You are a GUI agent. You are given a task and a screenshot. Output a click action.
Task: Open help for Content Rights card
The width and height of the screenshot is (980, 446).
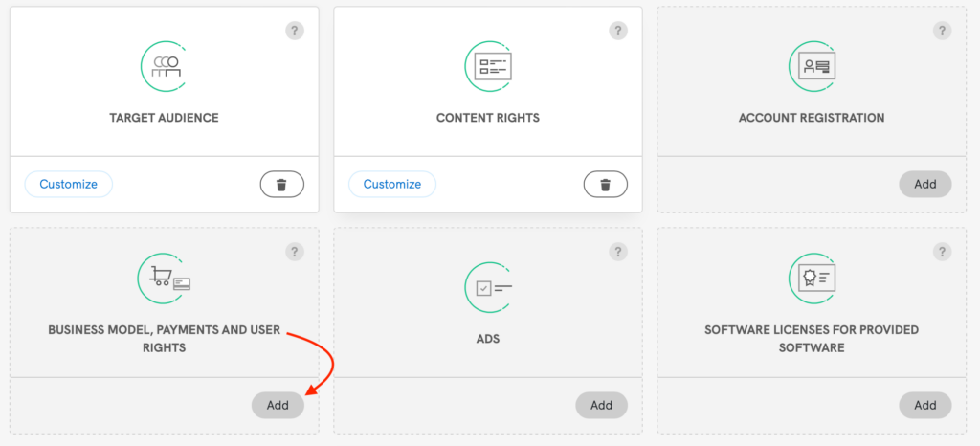click(x=618, y=32)
